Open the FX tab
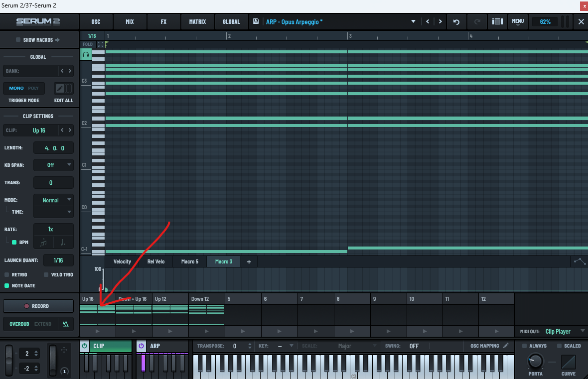This screenshot has height=379, width=588. point(163,22)
